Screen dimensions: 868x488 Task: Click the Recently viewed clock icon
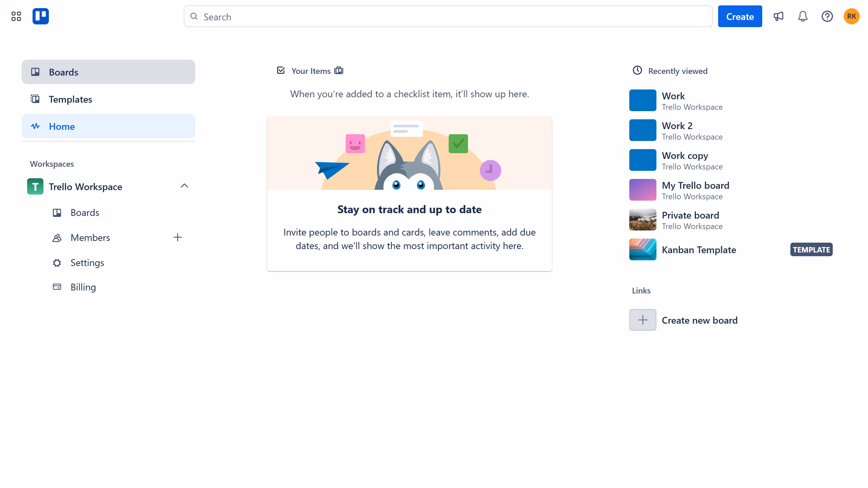tap(637, 70)
